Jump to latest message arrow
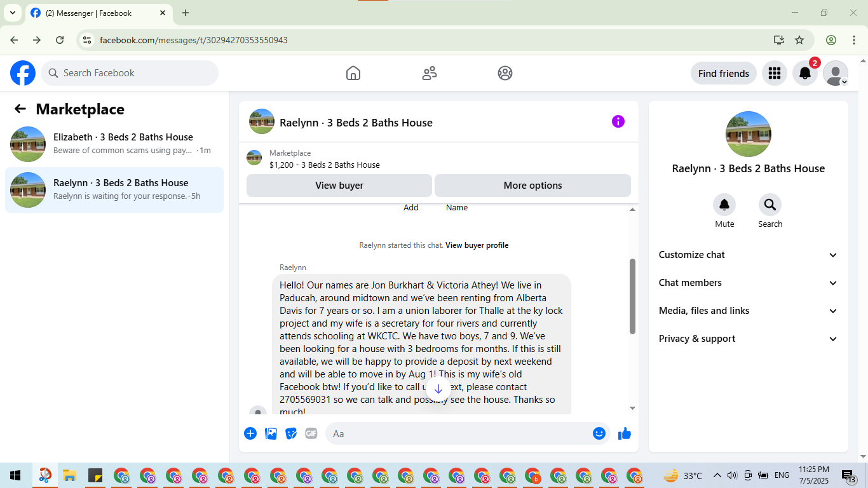Screen dimensions: 868x488 (x=438, y=389)
